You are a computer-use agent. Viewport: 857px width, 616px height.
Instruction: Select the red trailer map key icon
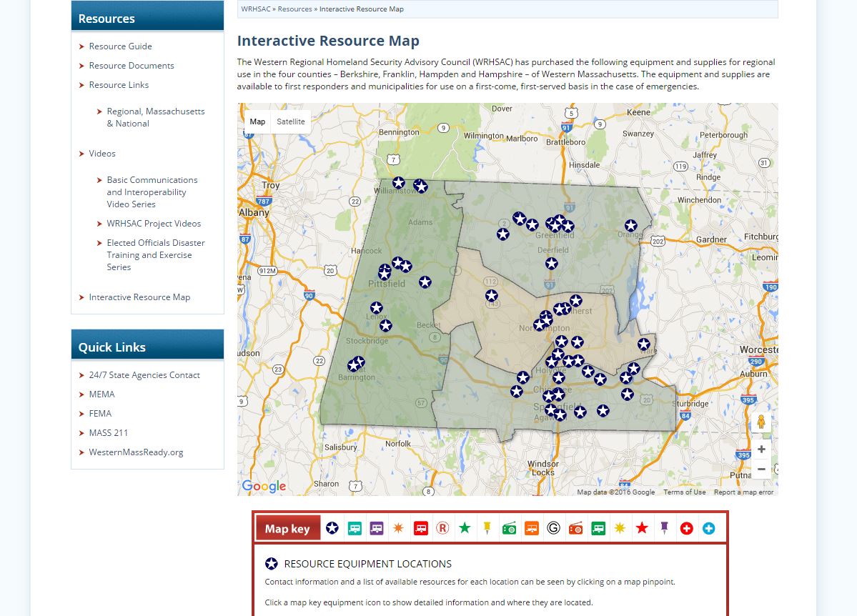[421, 528]
